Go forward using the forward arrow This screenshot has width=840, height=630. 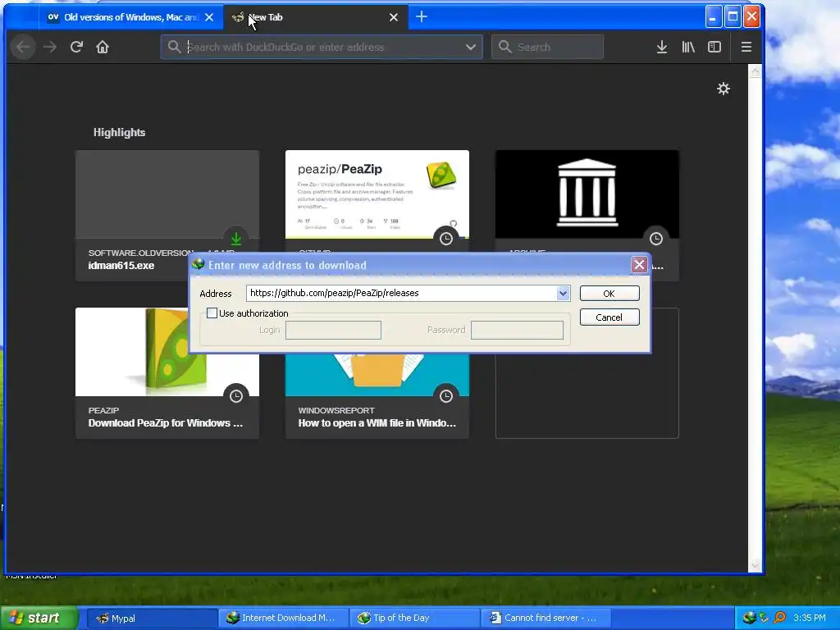click(x=50, y=47)
